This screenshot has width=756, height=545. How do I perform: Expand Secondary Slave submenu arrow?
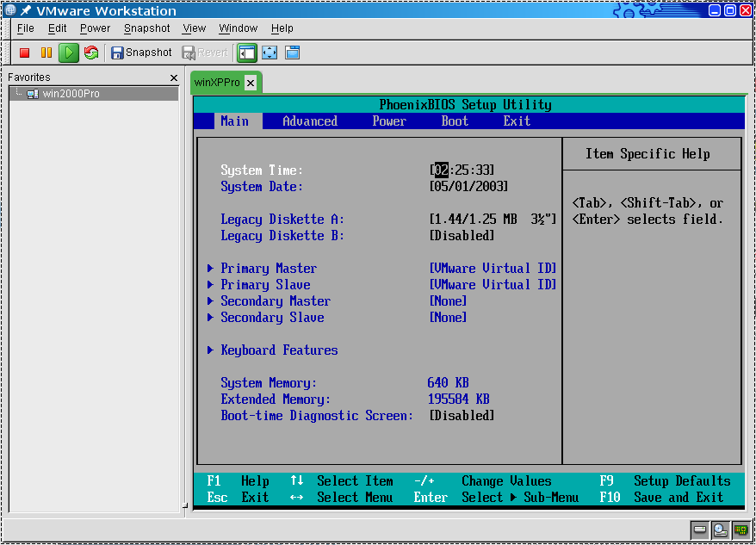tap(210, 318)
